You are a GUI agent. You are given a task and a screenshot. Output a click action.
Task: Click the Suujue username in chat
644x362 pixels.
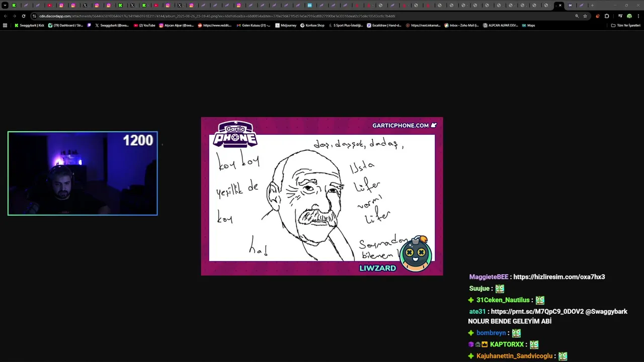(x=479, y=289)
